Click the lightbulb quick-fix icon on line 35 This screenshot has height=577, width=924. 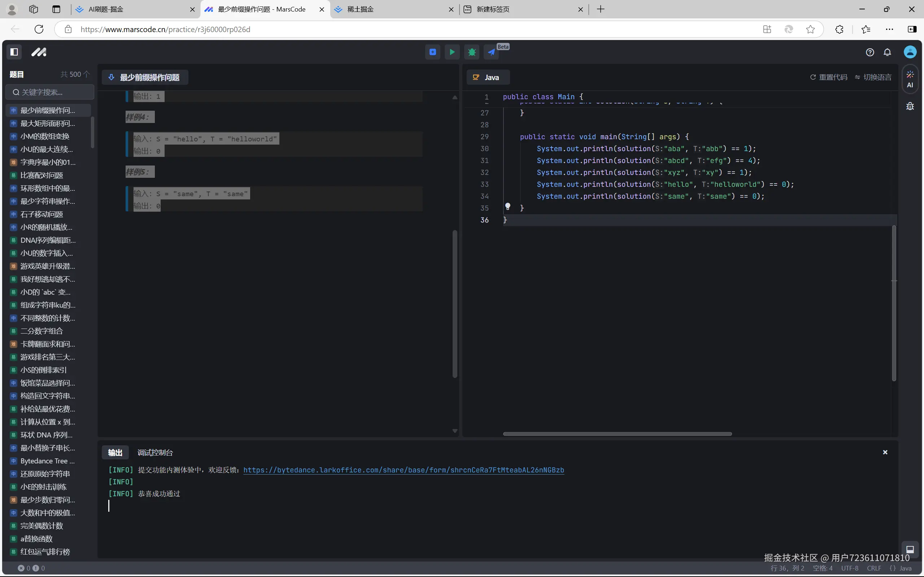[508, 206]
